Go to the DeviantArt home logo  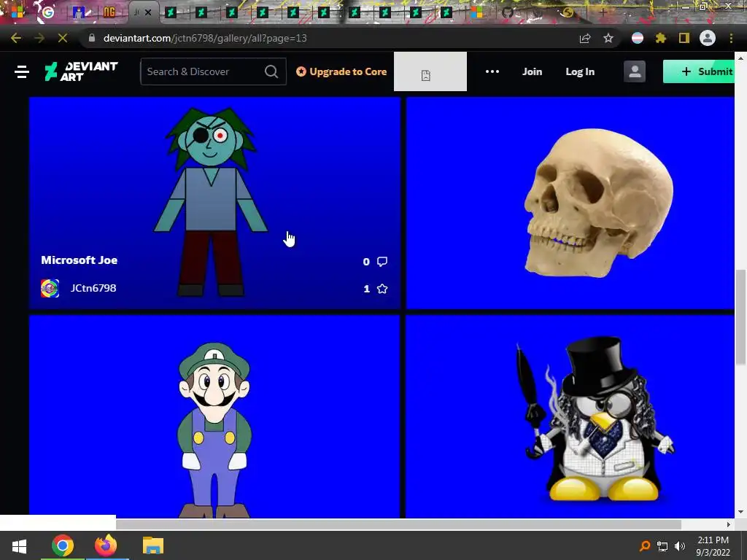[81, 71]
